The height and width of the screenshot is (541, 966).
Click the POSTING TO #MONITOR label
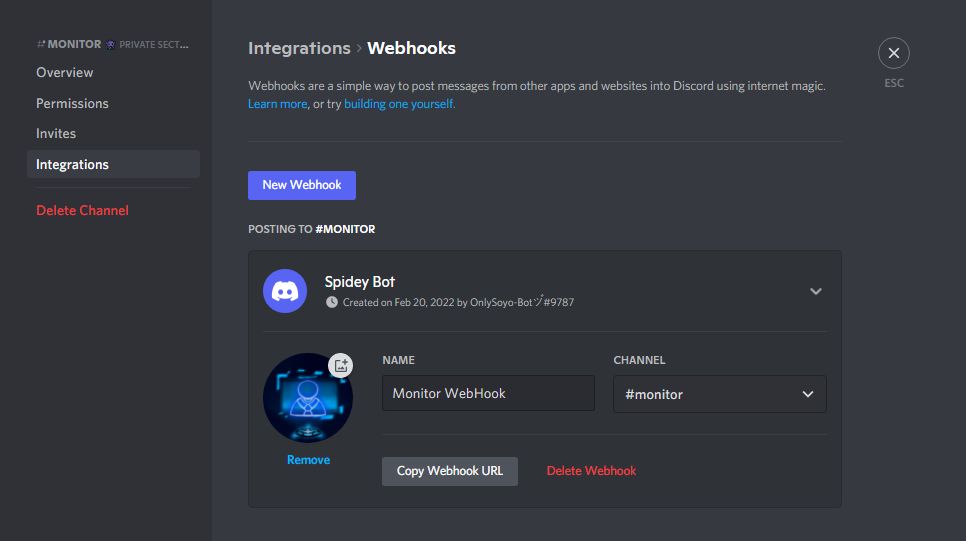[x=312, y=229]
